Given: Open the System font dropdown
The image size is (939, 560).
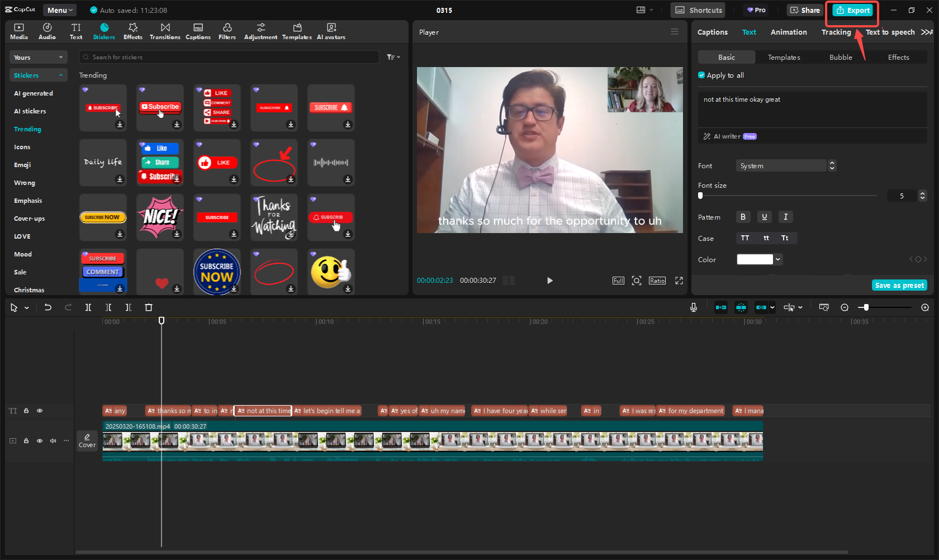Looking at the screenshot, I should coord(781,165).
